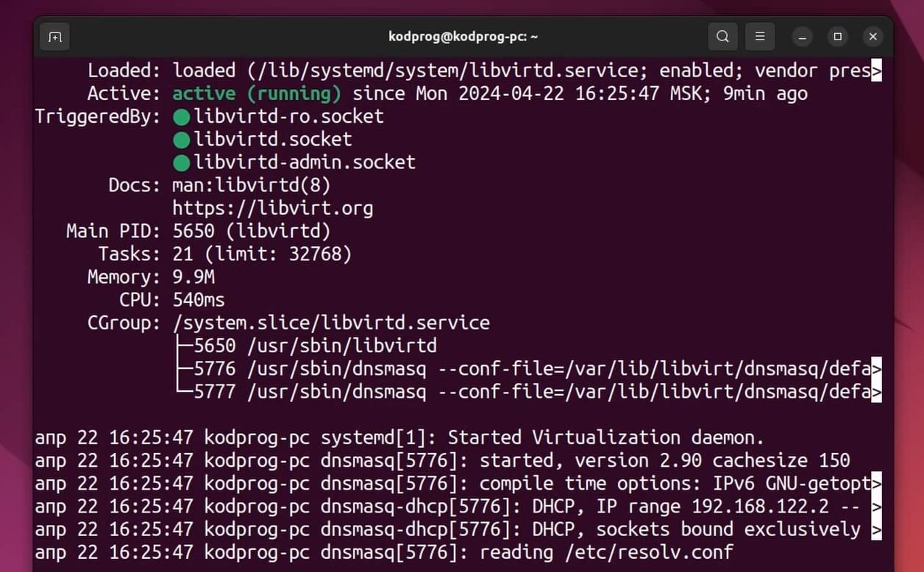Click the green dot beside libvirtd.socket

point(182,140)
